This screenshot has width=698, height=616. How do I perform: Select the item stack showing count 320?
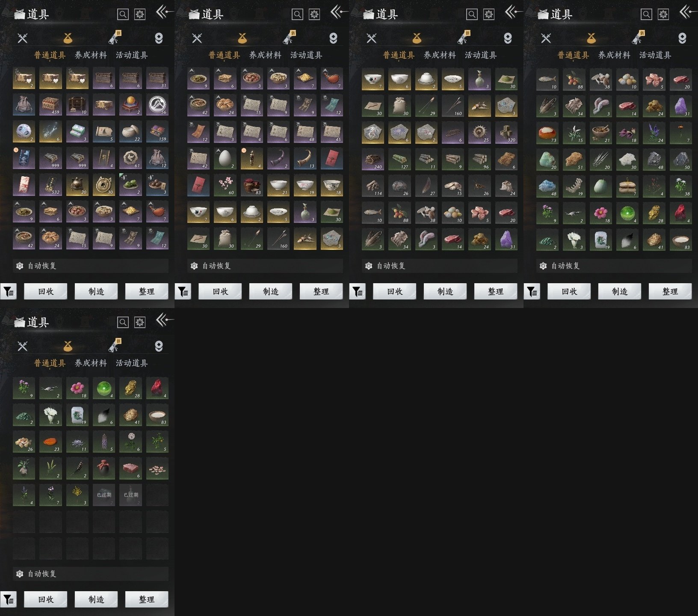[x=506, y=132]
